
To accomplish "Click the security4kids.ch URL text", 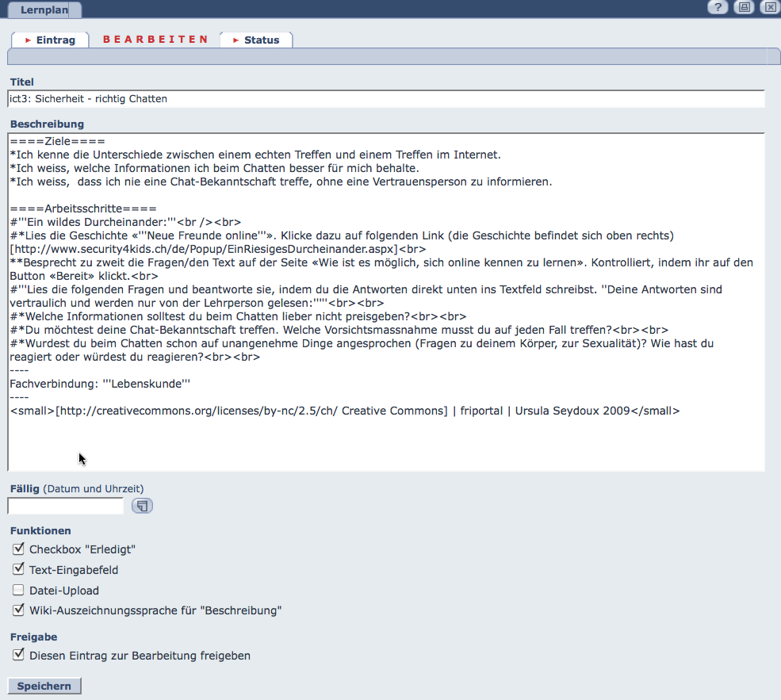I will 205,249.
